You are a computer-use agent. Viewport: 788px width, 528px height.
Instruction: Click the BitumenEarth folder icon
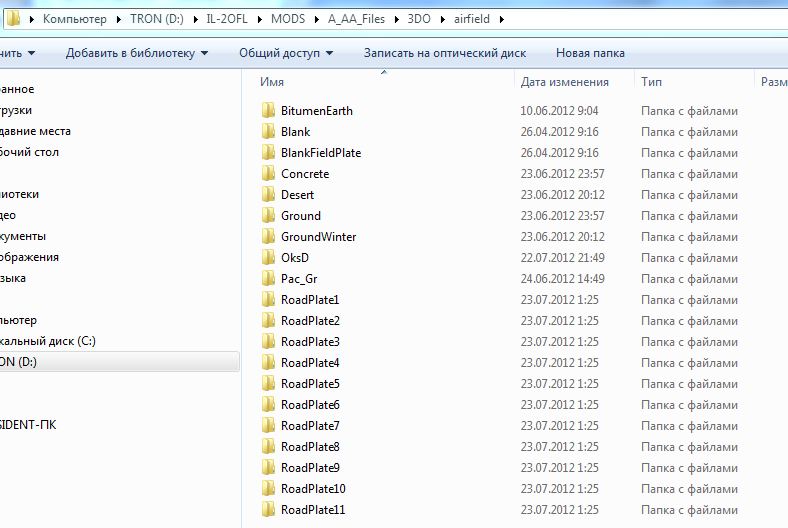(x=268, y=110)
